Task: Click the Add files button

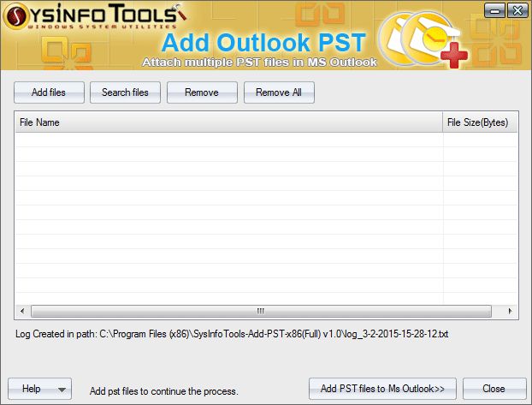Action: pos(49,92)
